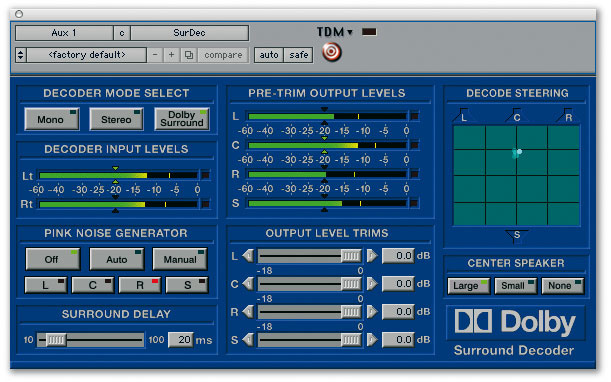Switch decoder mode to Mono

point(52,119)
